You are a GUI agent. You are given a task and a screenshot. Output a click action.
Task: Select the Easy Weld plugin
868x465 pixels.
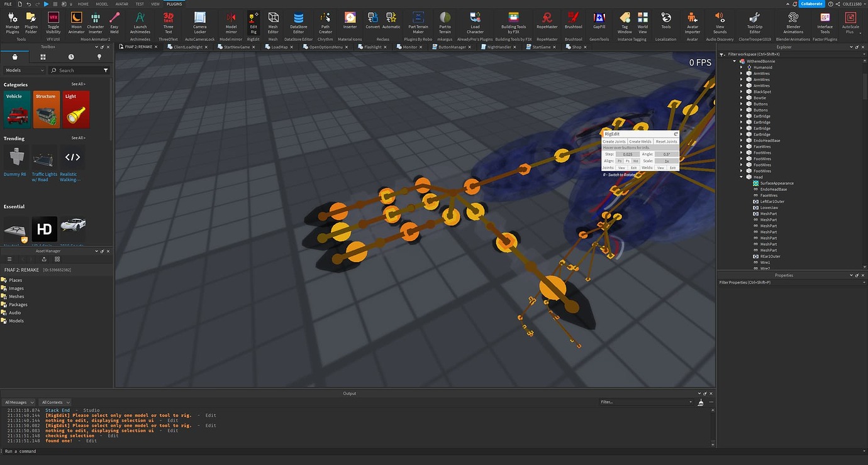coord(114,23)
